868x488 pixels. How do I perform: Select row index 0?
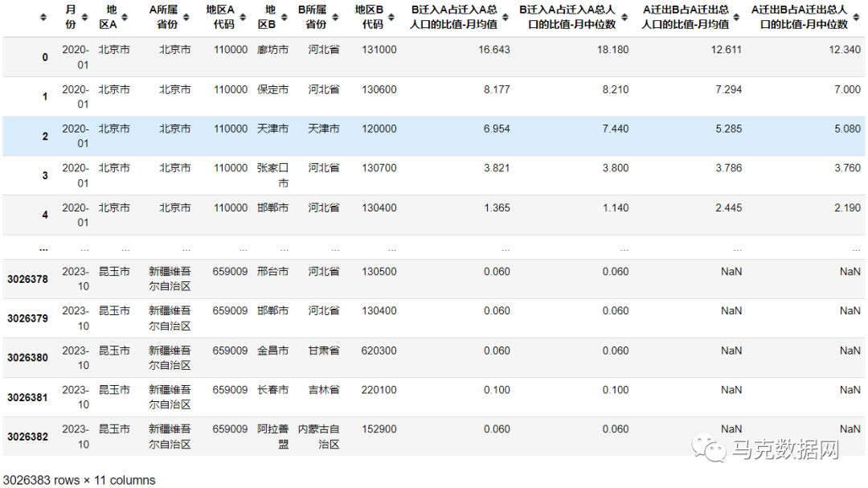tap(45, 57)
